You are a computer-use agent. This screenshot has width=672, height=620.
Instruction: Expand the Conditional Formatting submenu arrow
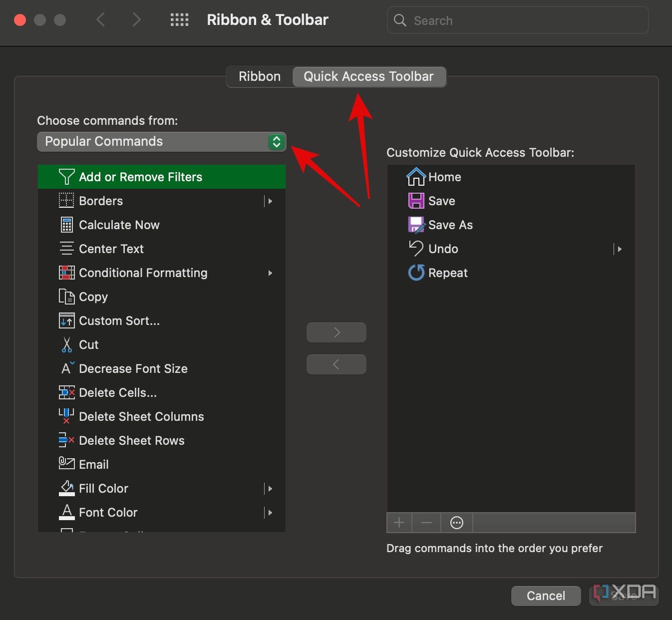pos(270,273)
